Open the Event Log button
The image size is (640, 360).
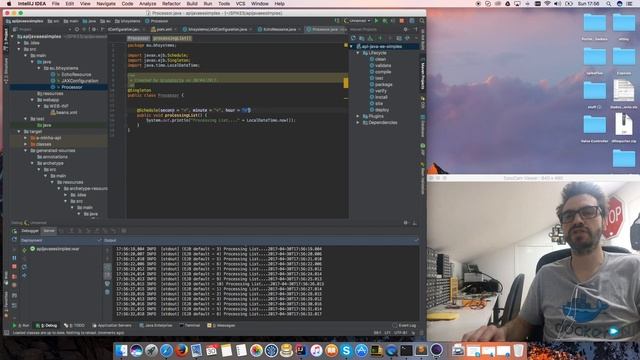pos(404,326)
